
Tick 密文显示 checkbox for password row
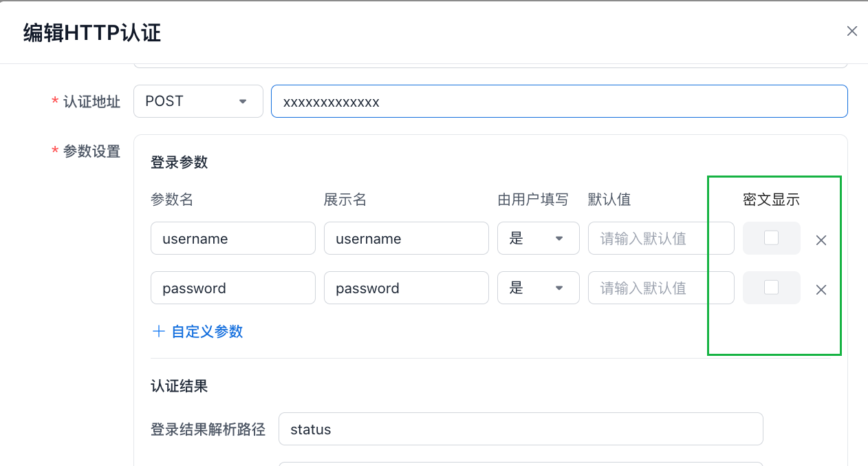[x=771, y=287]
